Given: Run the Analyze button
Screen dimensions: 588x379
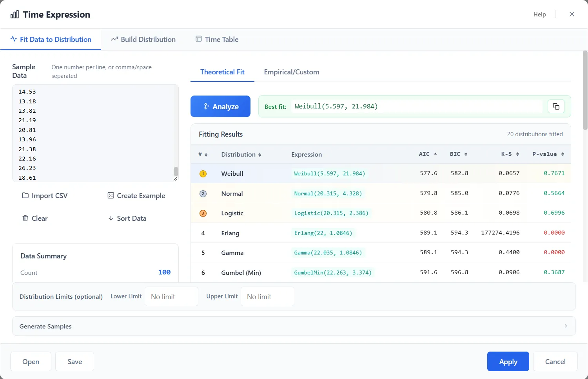Looking at the screenshot, I should point(220,106).
